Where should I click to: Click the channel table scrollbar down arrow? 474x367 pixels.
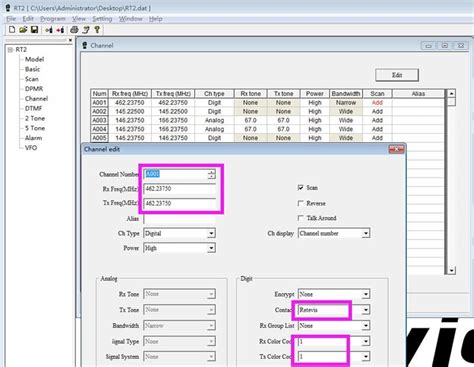[451, 270]
